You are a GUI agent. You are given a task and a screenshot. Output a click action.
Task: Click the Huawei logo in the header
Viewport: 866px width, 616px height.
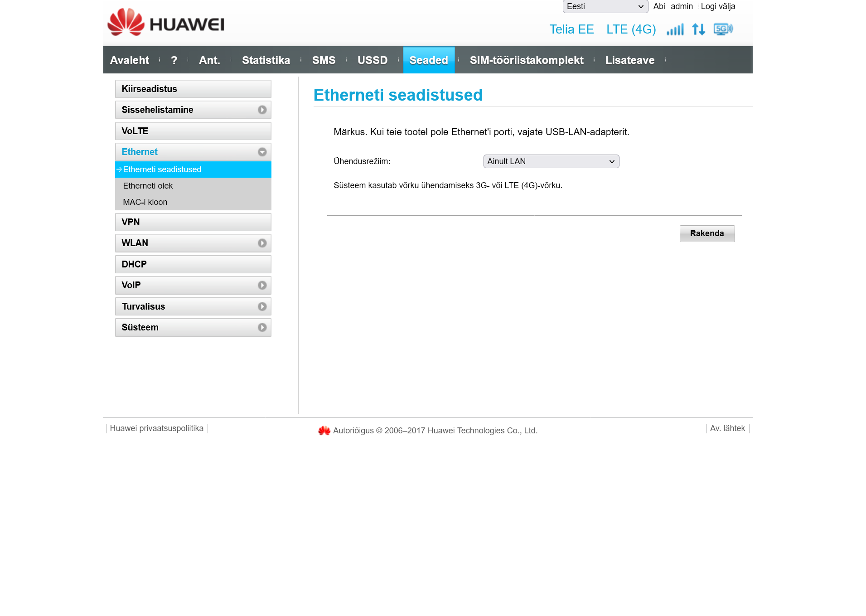[x=166, y=22]
